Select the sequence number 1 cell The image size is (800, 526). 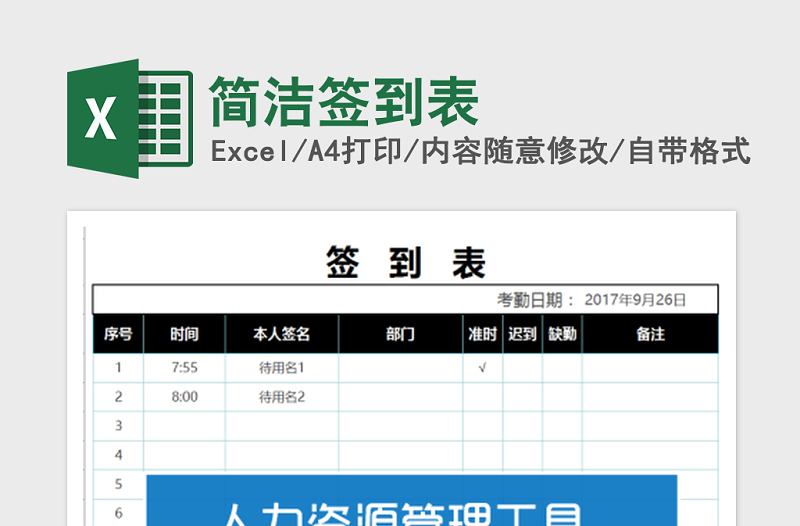118,368
